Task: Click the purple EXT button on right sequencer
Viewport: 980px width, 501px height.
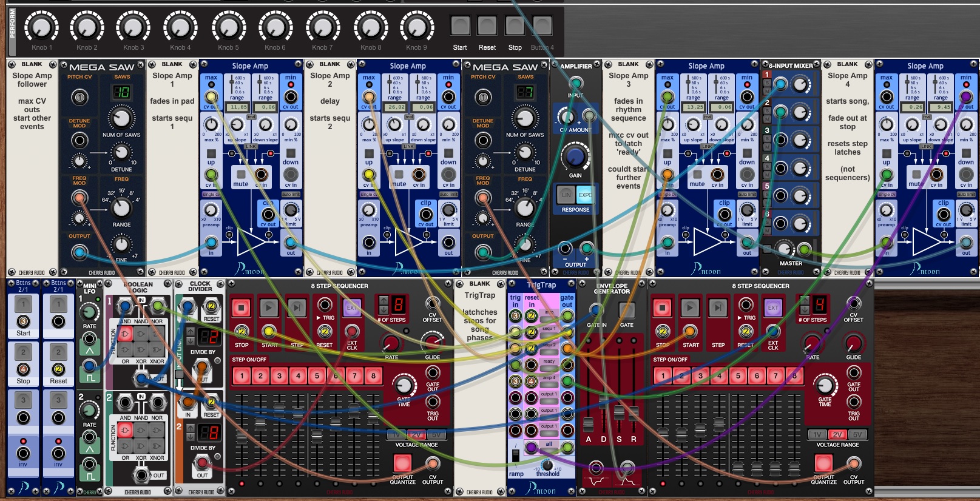Action: click(772, 308)
